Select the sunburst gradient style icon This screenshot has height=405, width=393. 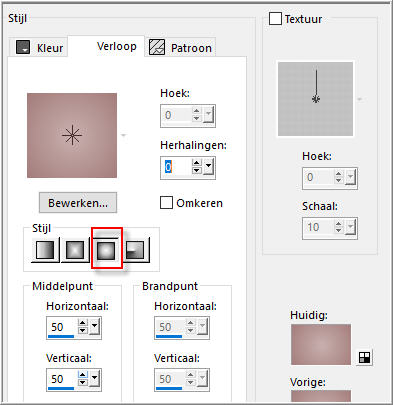click(x=107, y=250)
